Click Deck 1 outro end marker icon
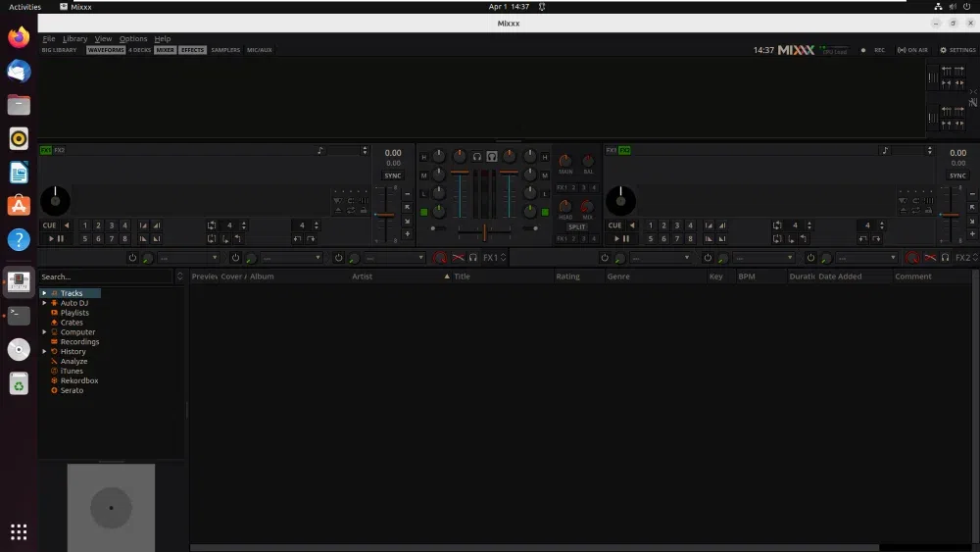This screenshot has height=552, width=980. (157, 239)
